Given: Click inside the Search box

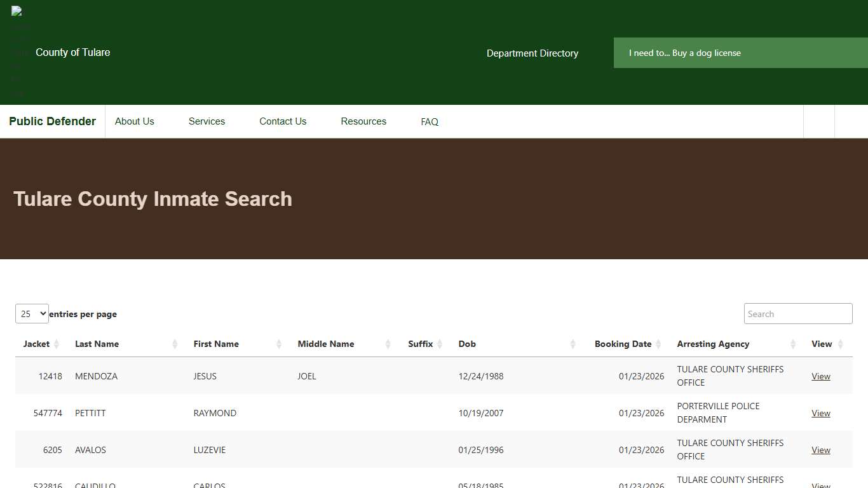Looking at the screenshot, I should tap(797, 313).
